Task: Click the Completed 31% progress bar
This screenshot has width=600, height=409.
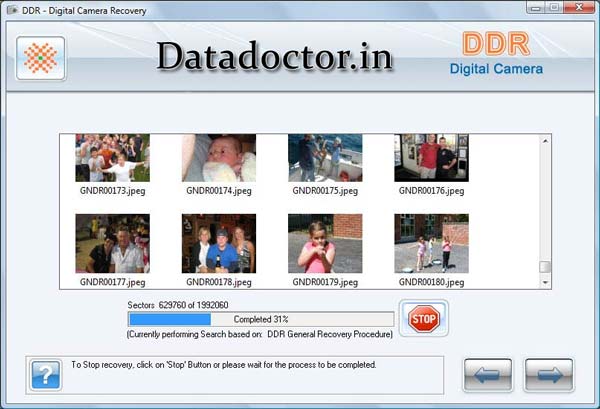Action: (x=261, y=319)
